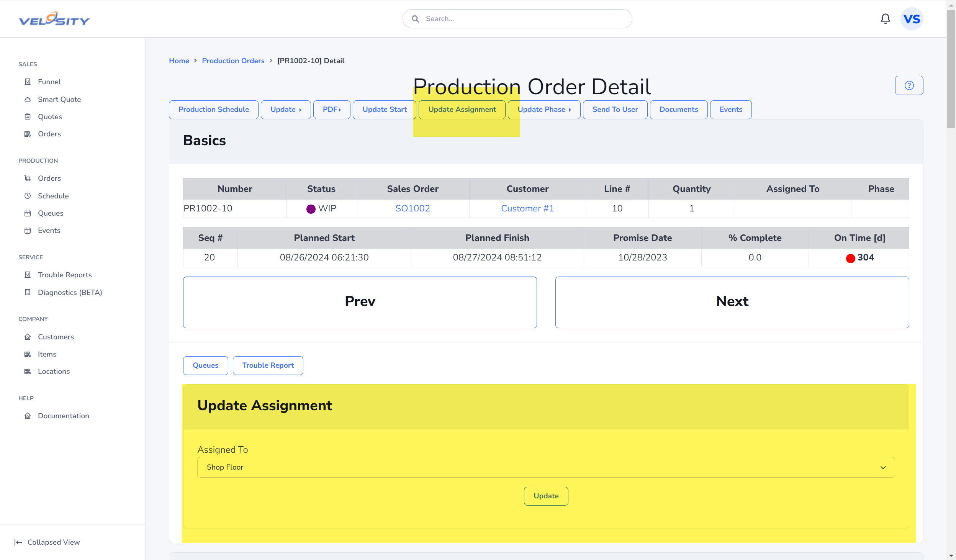
Task: Follow the Production Orders breadcrumb link
Action: (x=233, y=61)
